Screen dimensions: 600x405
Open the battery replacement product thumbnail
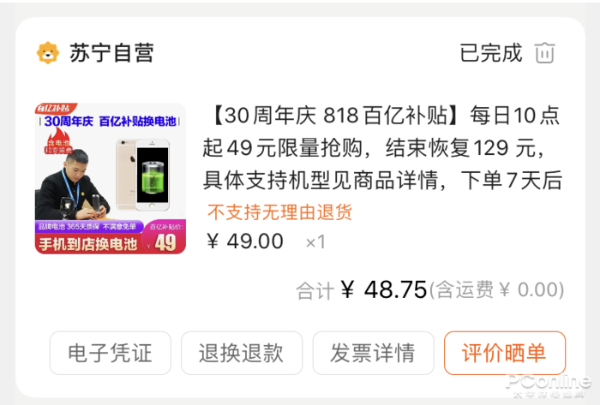(110, 178)
